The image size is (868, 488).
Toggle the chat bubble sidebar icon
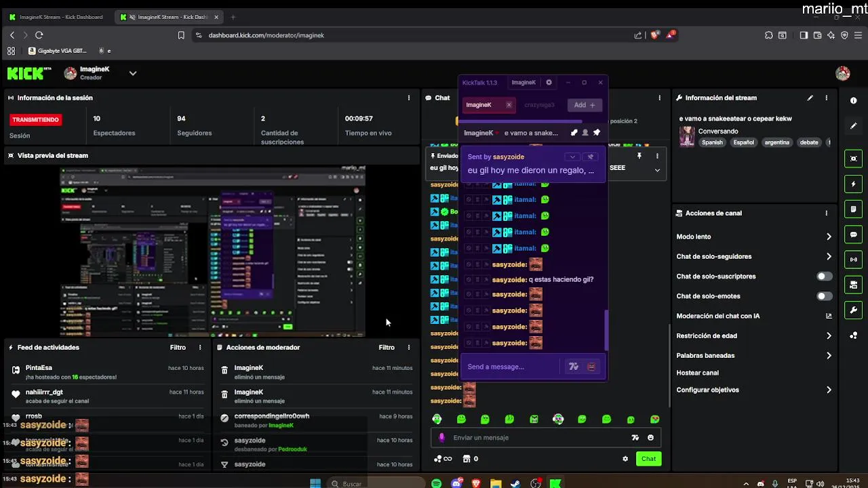pos(853,235)
